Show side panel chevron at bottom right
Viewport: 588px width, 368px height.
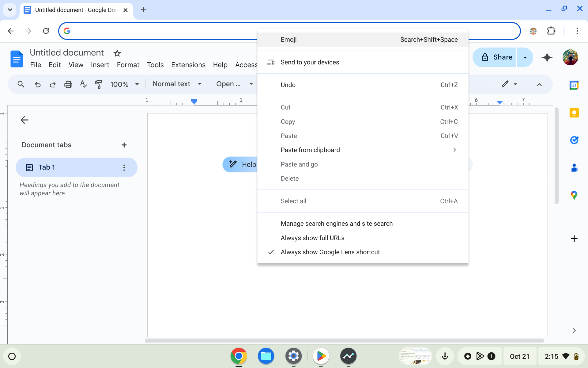click(x=574, y=331)
